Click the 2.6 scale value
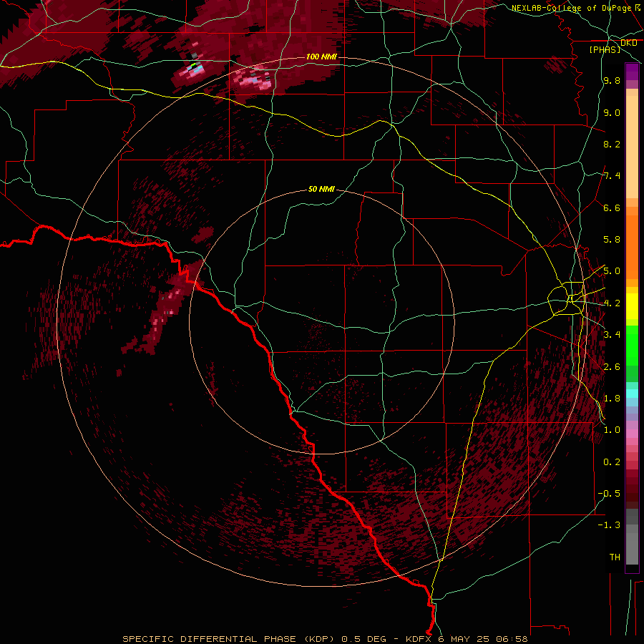The image size is (644, 644). point(612,367)
